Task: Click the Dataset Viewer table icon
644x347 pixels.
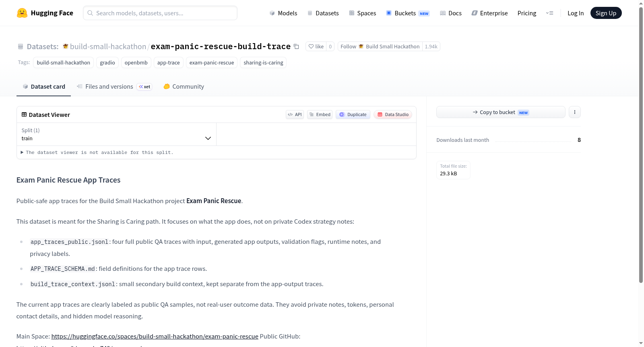Action: click(x=24, y=114)
